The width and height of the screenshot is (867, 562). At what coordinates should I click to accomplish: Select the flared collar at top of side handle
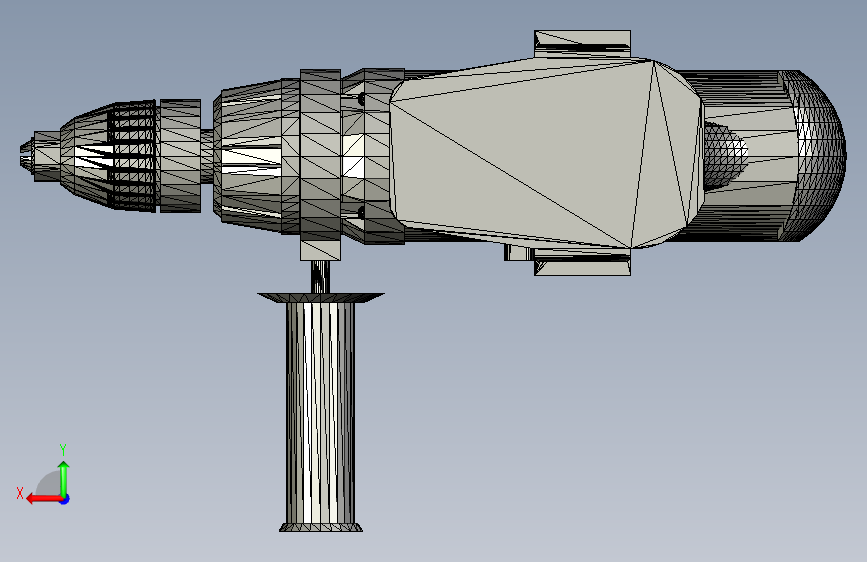click(321, 298)
